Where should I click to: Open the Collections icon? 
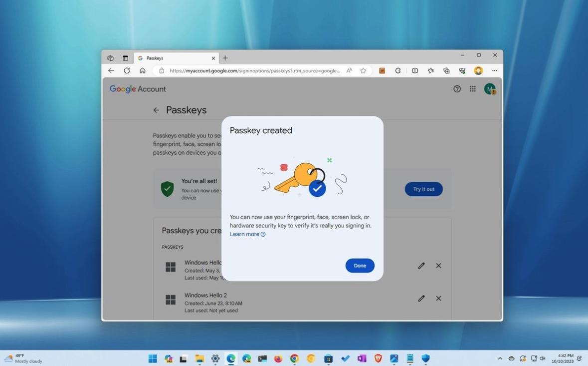coord(446,70)
